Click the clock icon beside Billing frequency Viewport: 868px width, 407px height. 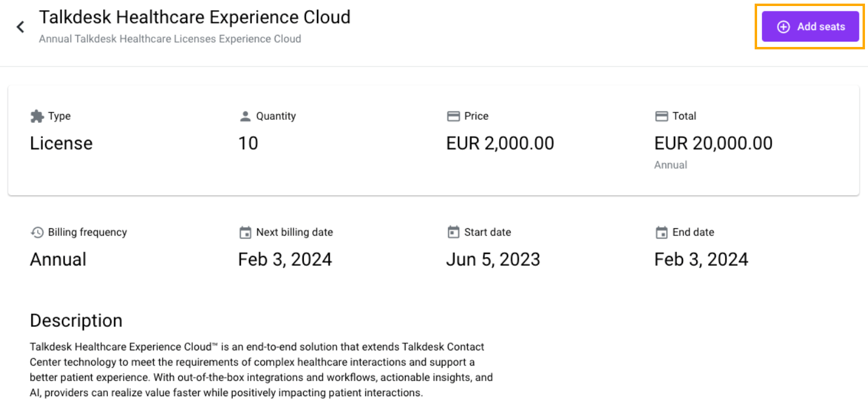tap(35, 232)
